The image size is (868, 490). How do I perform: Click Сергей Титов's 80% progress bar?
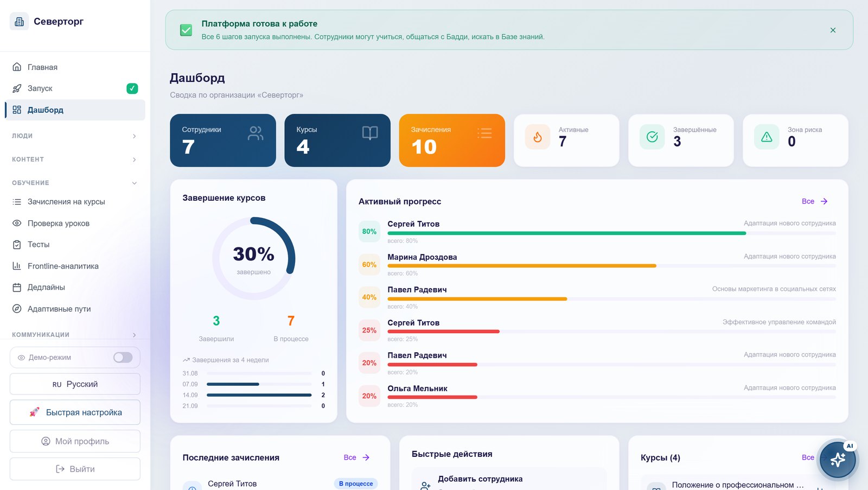point(611,233)
